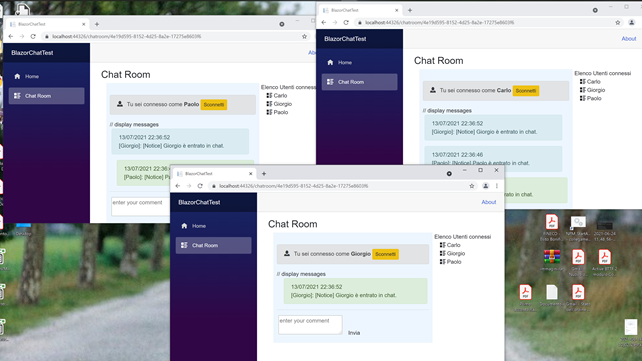Reload the page in Carlo's browser window
Viewport: 642px width, 361px height.
point(346,23)
